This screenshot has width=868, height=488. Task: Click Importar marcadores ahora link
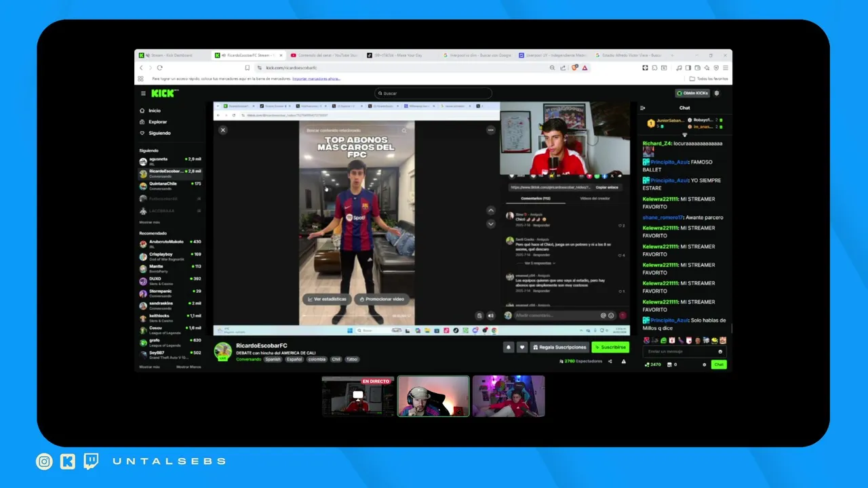tap(316, 79)
